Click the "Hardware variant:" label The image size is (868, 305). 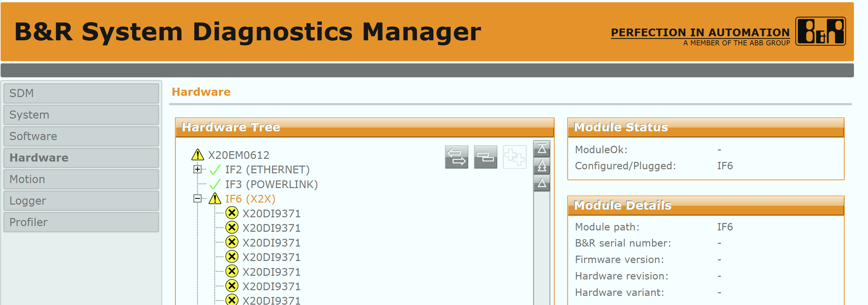pyautogui.click(x=619, y=293)
